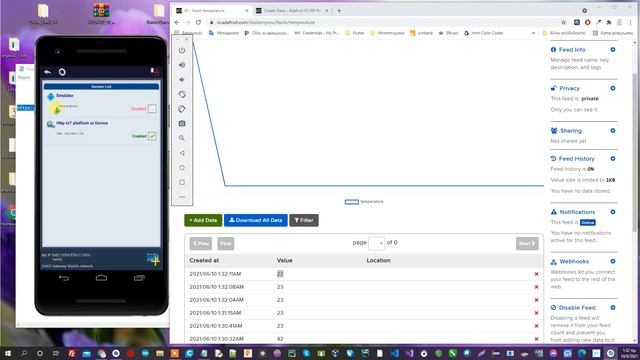Viewport: 640px width, 360px height.
Task: Delete the 1:32:04AM data row
Action: click(536, 300)
